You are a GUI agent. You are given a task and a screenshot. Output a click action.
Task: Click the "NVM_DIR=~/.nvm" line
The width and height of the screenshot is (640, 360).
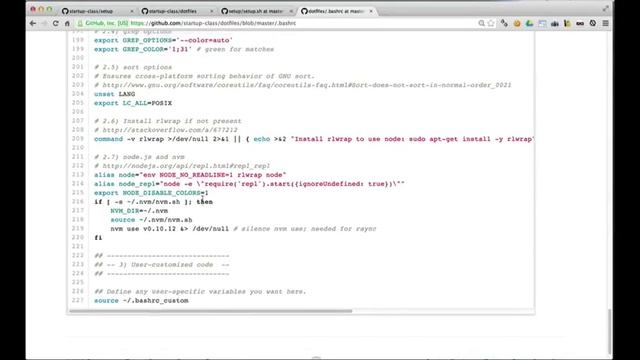point(139,211)
